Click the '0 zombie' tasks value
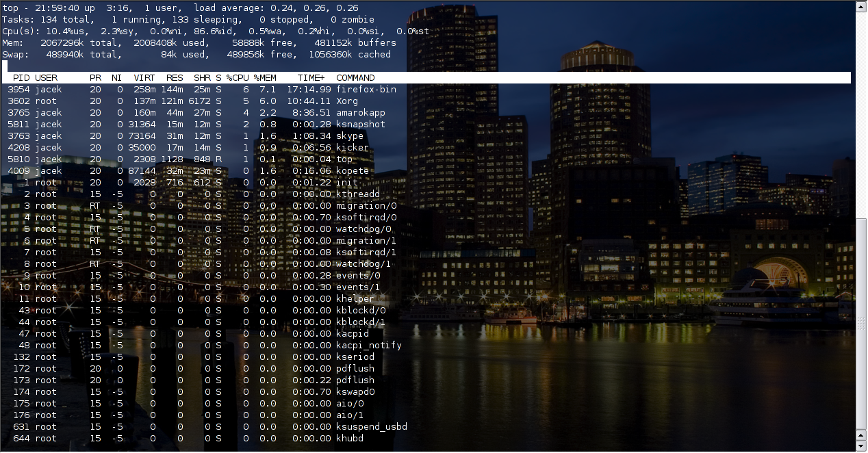868x453 pixels. coord(353,20)
